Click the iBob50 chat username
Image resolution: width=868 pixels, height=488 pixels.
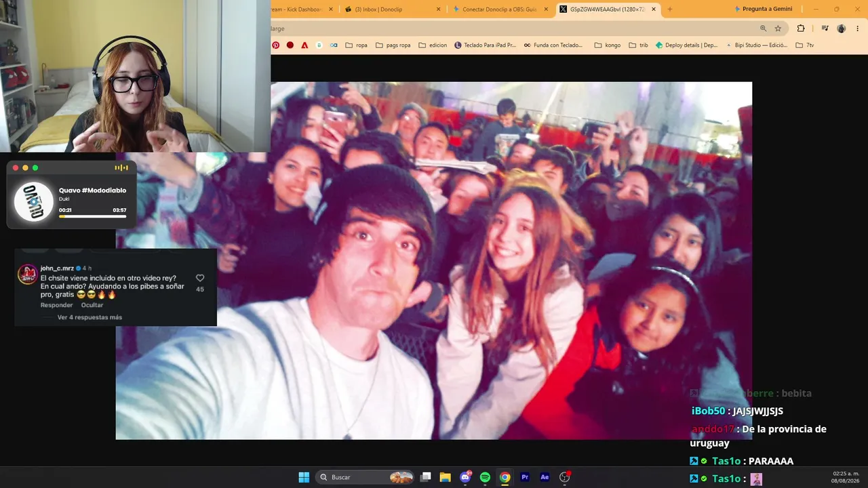pyautogui.click(x=708, y=411)
